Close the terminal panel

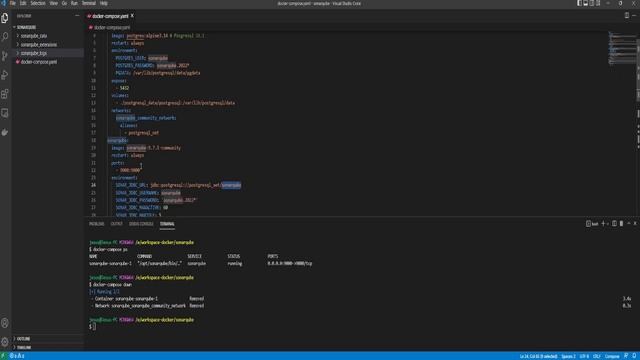point(635,224)
